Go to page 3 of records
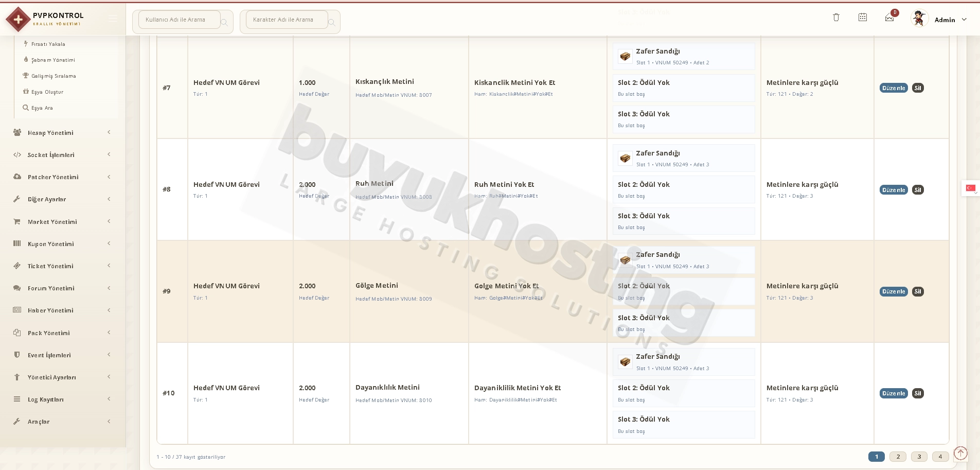 (x=919, y=457)
